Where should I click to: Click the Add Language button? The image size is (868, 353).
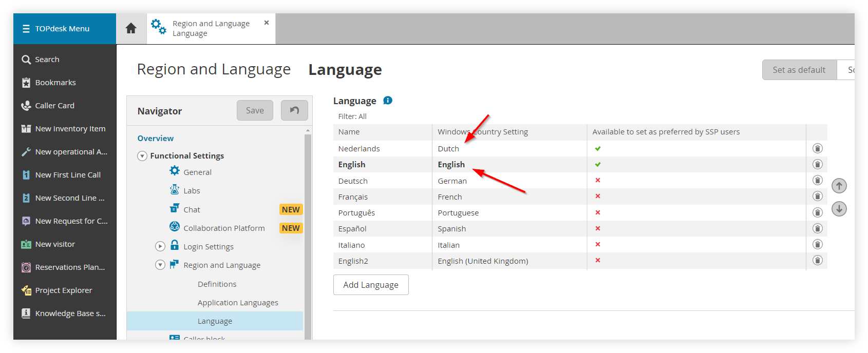(x=371, y=285)
